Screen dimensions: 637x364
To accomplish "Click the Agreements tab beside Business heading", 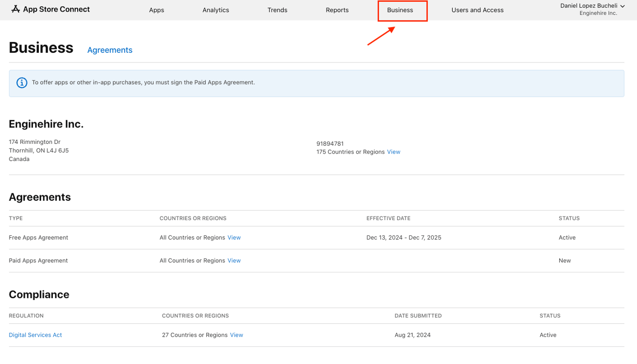I will point(110,50).
